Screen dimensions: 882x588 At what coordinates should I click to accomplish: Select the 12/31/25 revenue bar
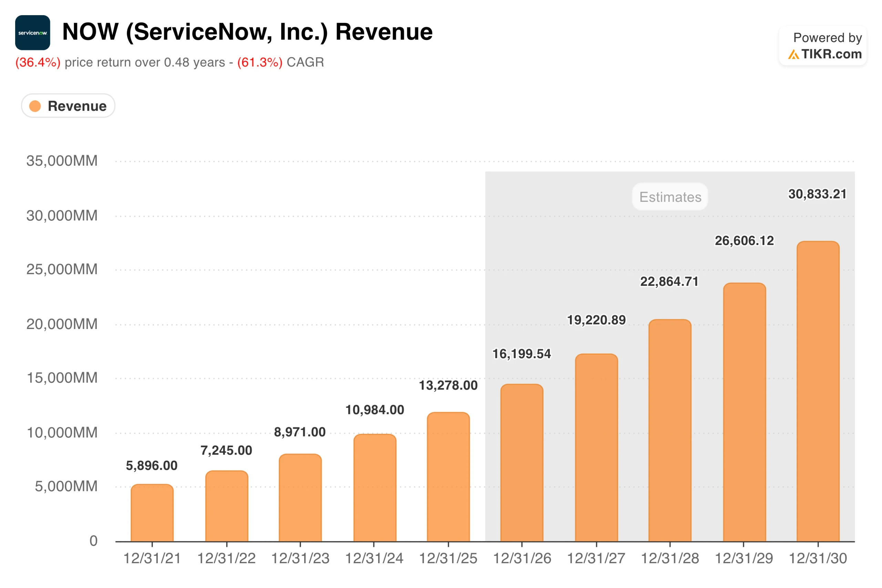click(x=449, y=477)
